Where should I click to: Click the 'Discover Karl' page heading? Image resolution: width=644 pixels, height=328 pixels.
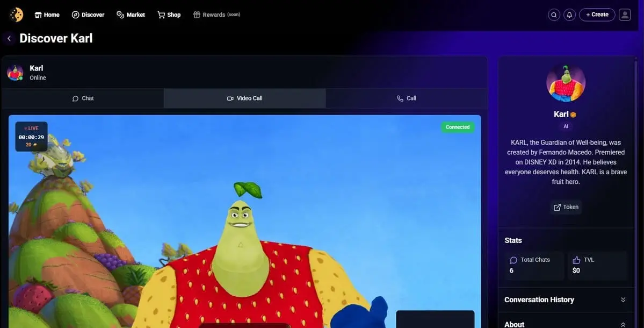tap(56, 38)
